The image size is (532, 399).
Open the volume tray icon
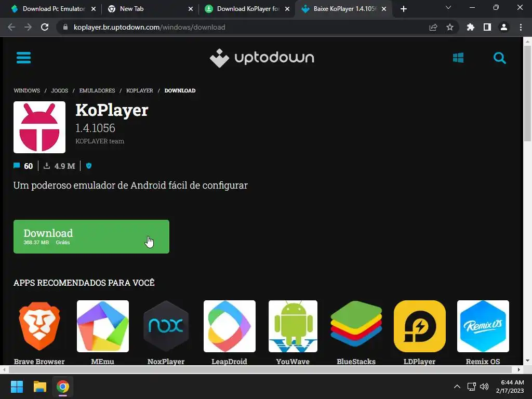click(x=484, y=387)
